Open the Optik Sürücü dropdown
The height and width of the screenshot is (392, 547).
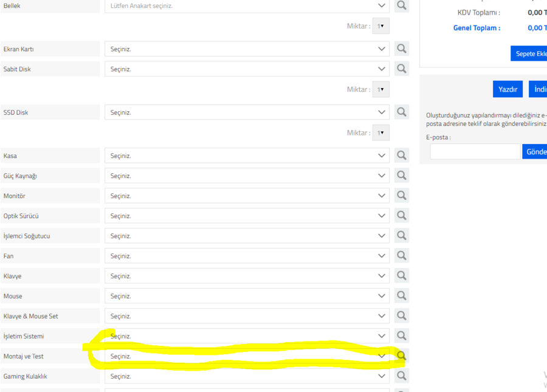(x=247, y=216)
